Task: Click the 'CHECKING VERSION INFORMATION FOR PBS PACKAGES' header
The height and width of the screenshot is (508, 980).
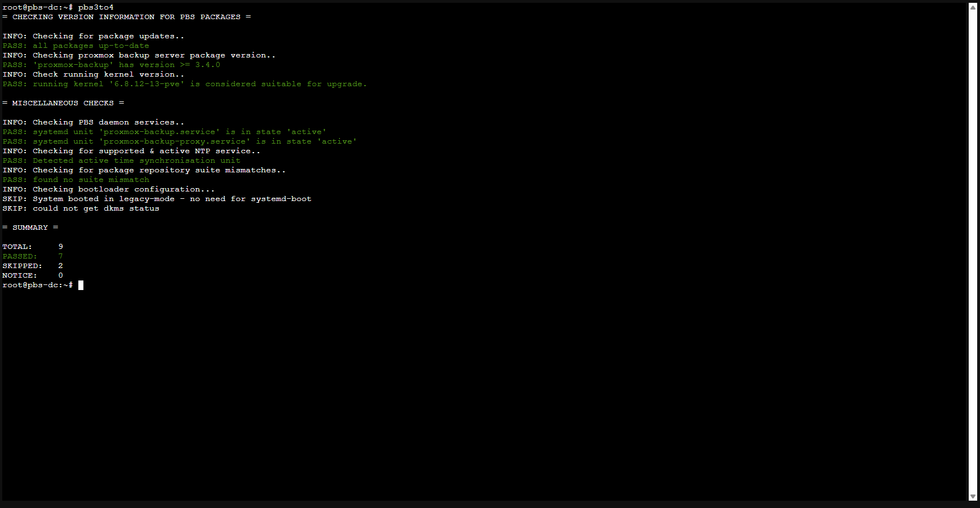Action: [126, 17]
